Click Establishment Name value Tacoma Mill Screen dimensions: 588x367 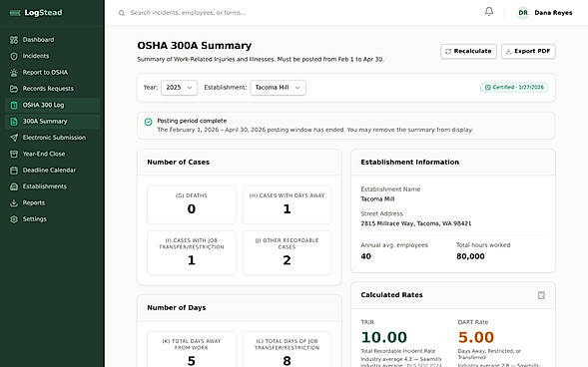(x=377, y=199)
